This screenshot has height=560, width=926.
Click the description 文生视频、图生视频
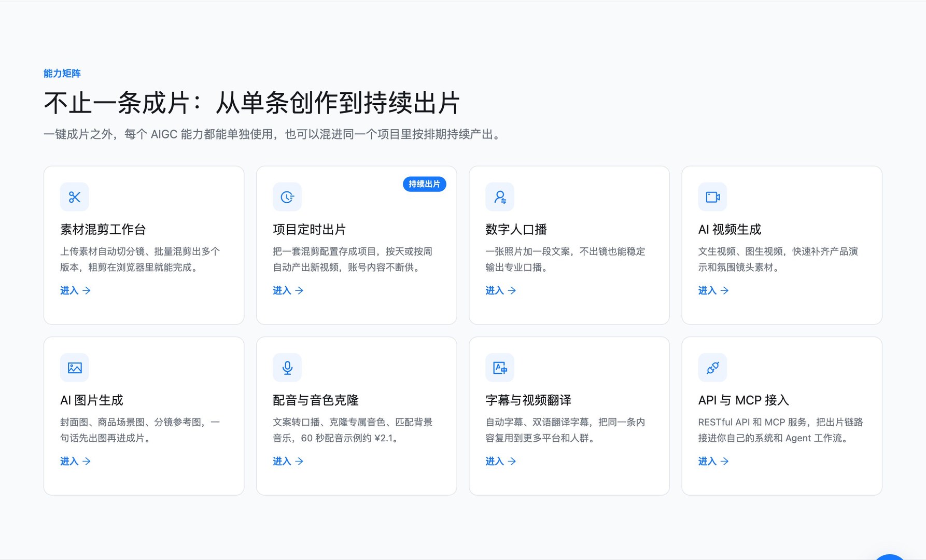coord(778,259)
